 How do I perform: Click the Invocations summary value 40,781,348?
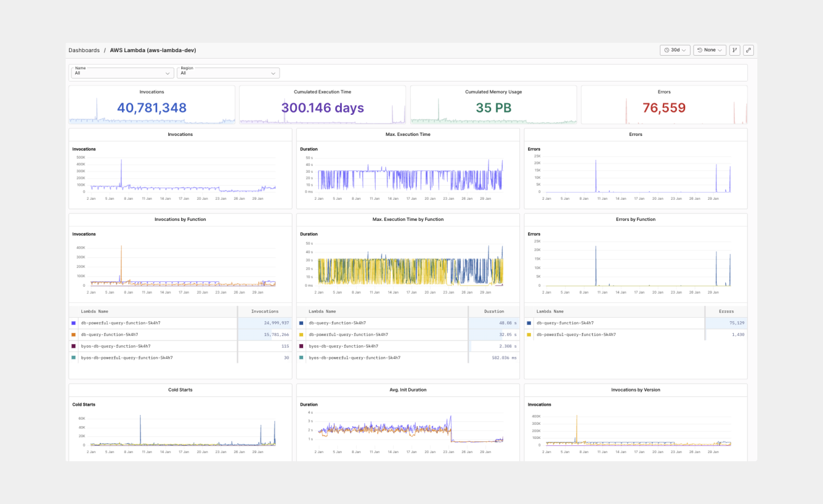click(152, 107)
